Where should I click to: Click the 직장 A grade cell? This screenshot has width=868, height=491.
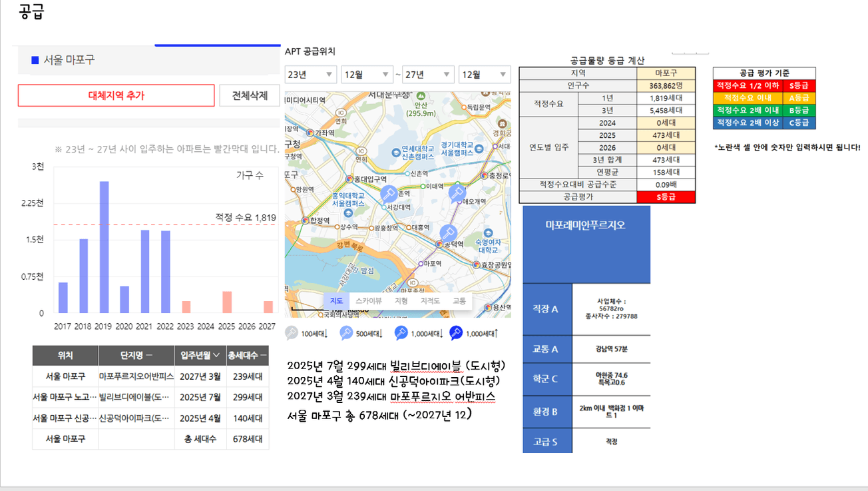[547, 309]
